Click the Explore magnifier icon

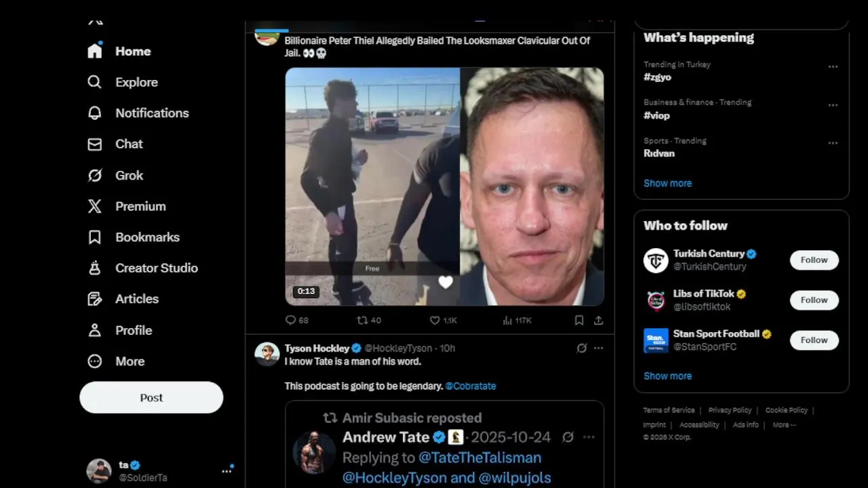coord(95,82)
